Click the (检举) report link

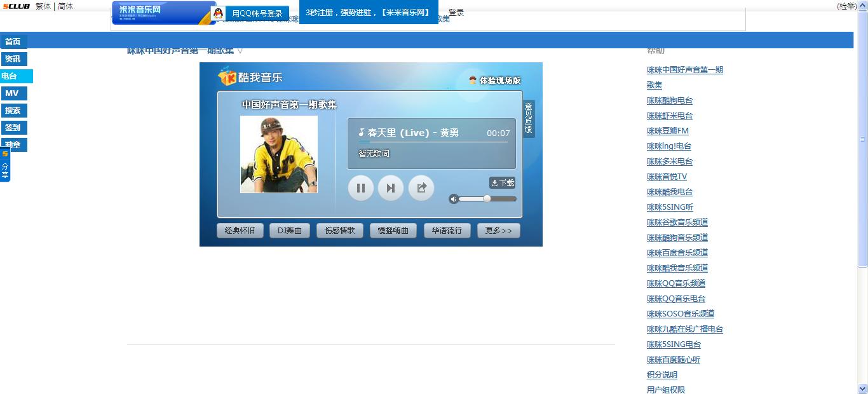click(x=847, y=6)
